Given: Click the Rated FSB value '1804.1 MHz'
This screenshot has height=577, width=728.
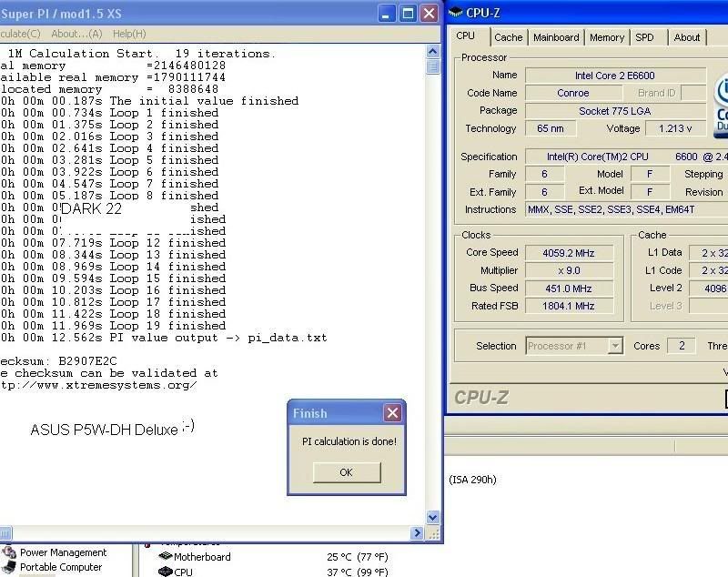Looking at the screenshot, I should (569, 306).
